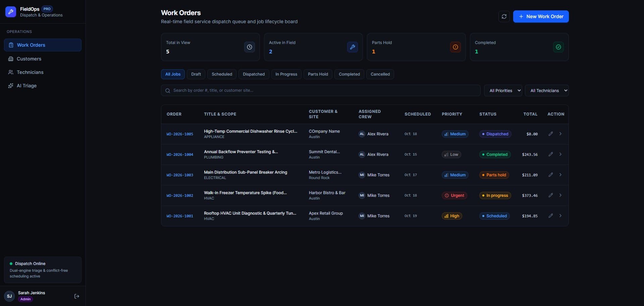Filter by Parts Hold tab
The image size is (644, 306).
(x=318, y=74)
